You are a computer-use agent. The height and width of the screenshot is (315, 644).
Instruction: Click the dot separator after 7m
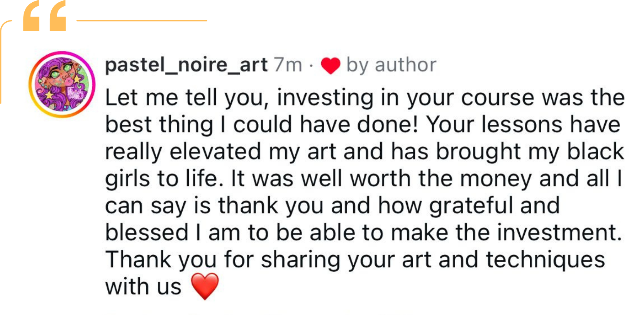click(311, 66)
